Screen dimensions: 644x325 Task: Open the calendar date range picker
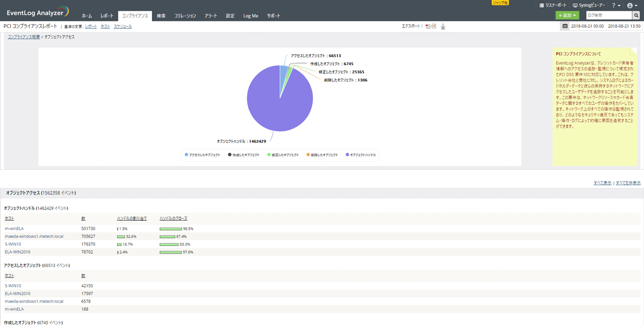tap(565, 26)
